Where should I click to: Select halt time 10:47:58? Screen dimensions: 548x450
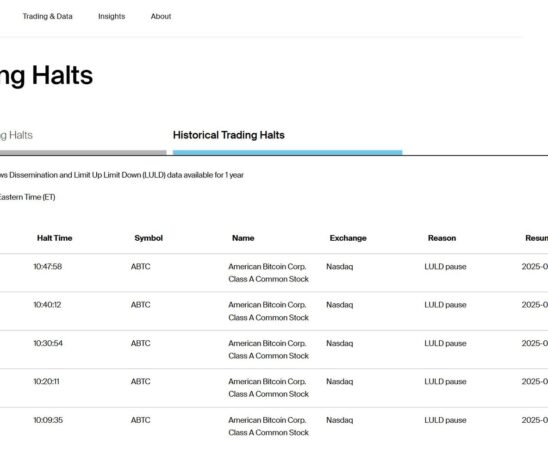point(48,267)
